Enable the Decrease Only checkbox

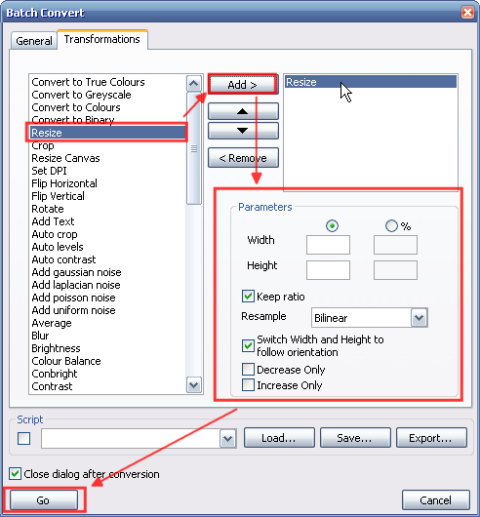tap(248, 369)
